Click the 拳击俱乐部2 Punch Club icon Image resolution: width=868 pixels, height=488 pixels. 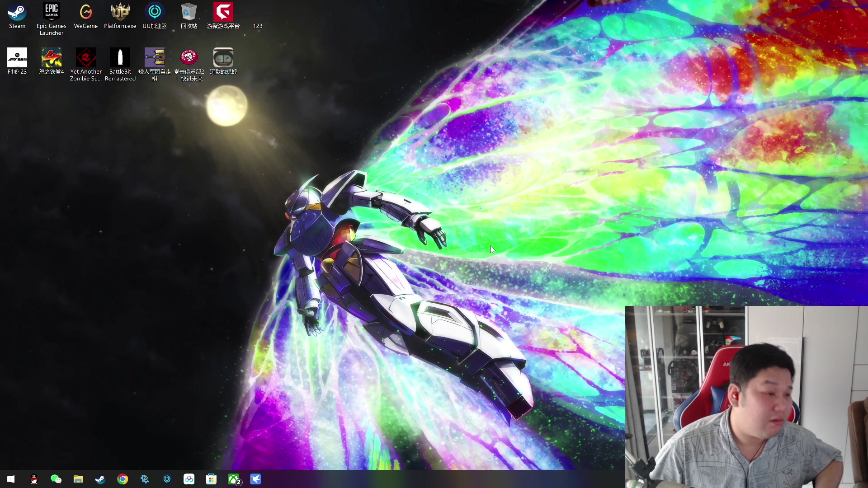189,64
